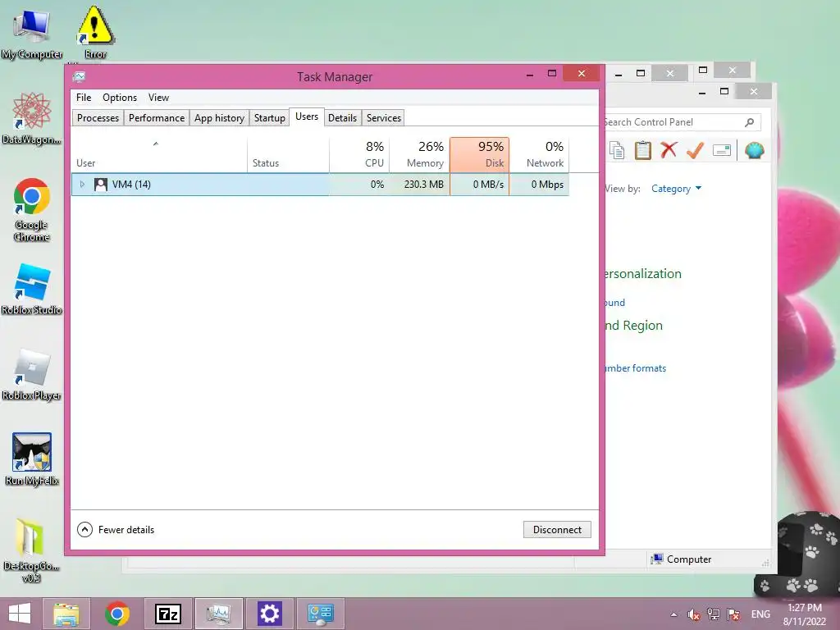Click Paste clipboard icon in Control Panel
840x630 pixels.
643,151
